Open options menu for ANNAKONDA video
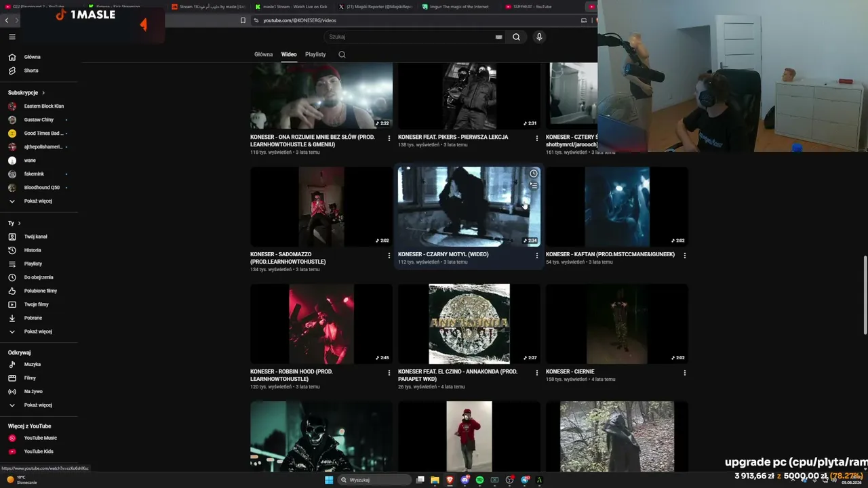The width and height of the screenshot is (868, 488). point(537,373)
